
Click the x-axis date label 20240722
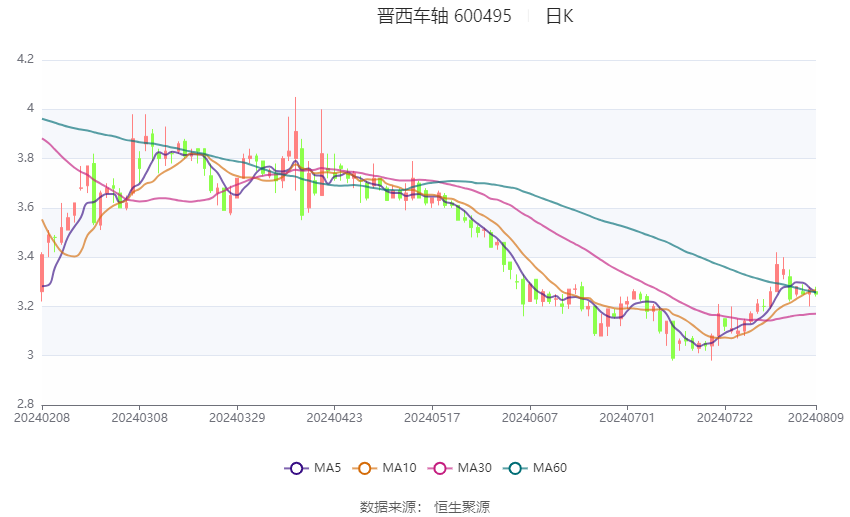725,418
